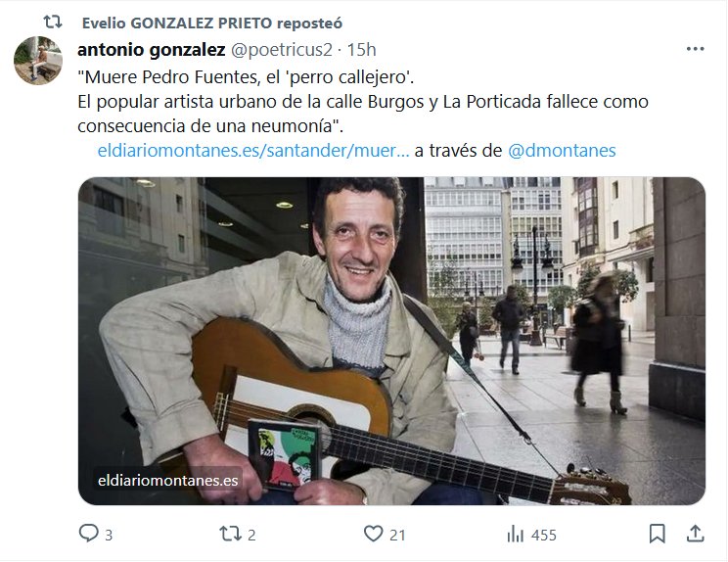The width and height of the screenshot is (728, 562).
Task: Repost this tweet with retweet icon
Action: [x=230, y=534]
